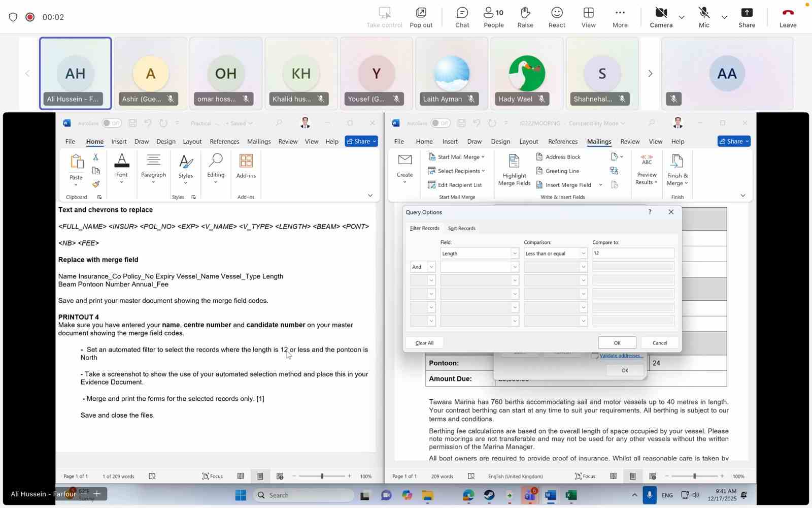Open the Chat panel in the meeting

462,17
